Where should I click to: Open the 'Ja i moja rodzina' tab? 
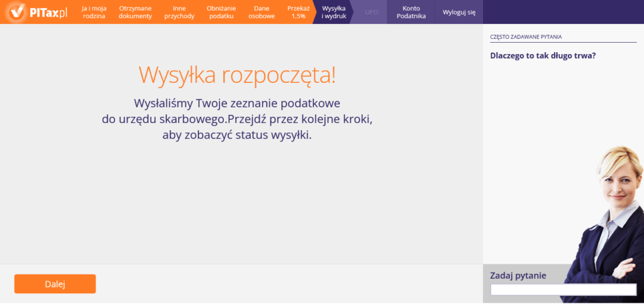coord(94,12)
